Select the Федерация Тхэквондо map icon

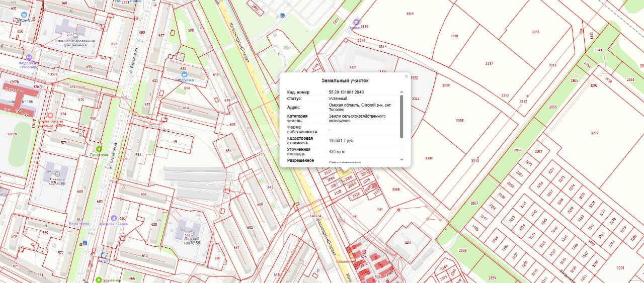pyautogui.click(x=29, y=57)
